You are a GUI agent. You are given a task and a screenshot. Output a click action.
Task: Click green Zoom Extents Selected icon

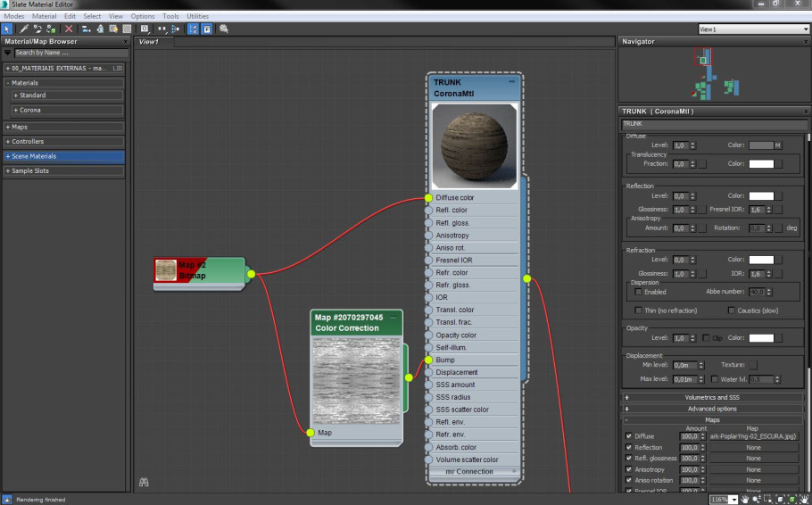click(x=792, y=500)
